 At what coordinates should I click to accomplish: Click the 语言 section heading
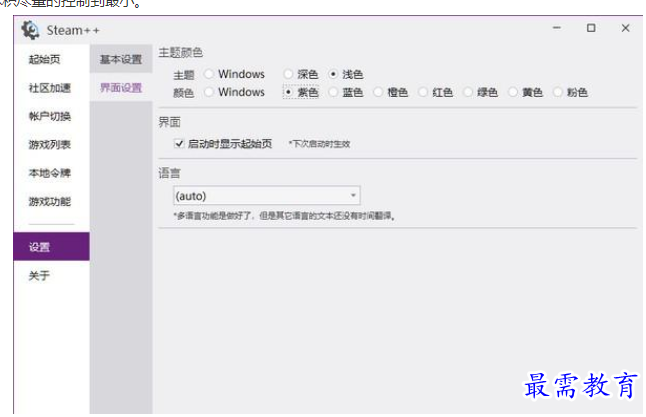point(169,173)
